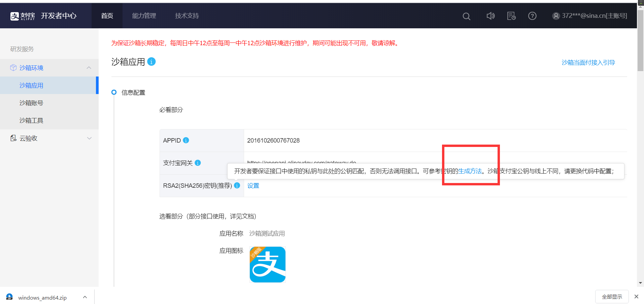644x304 pixels.
Task: Close the downloads bar
Action: click(636, 297)
